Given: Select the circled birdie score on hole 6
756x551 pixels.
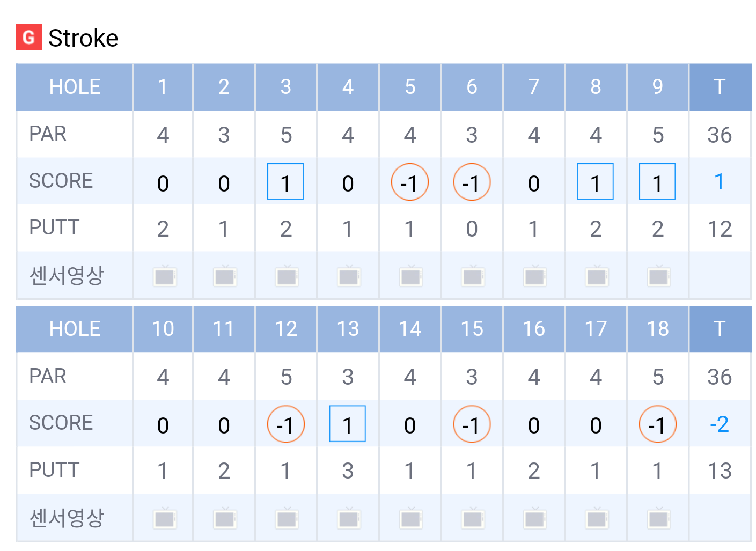Looking at the screenshot, I should (472, 182).
